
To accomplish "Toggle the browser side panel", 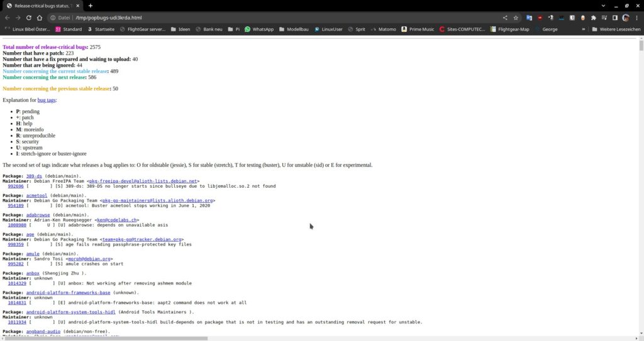I will coord(615,18).
